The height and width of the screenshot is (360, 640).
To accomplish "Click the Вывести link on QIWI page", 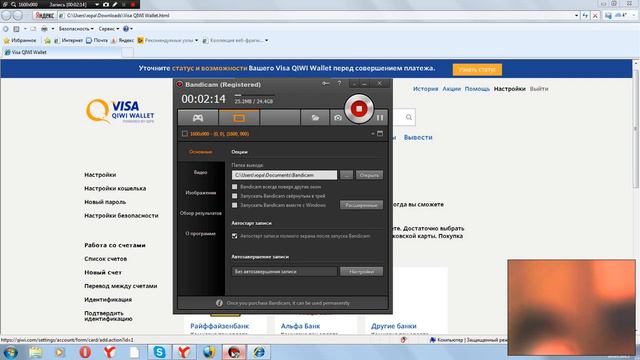I will click(x=418, y=138).
